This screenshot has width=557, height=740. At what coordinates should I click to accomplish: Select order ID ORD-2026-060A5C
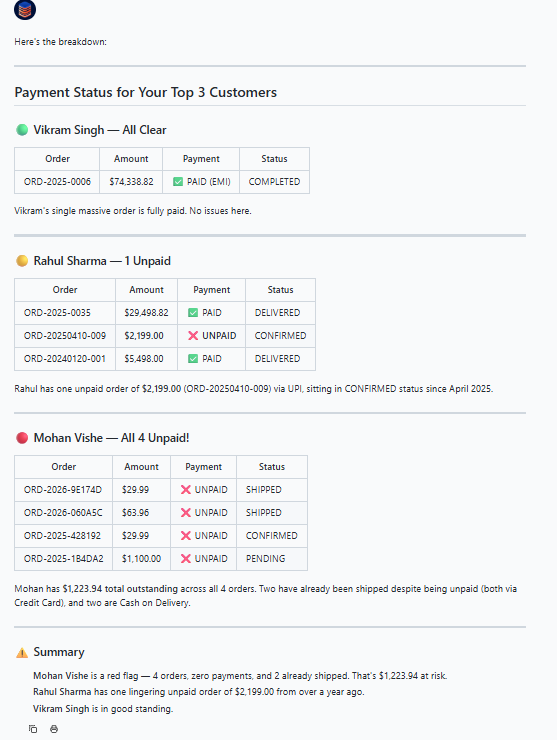click(63, 513)
